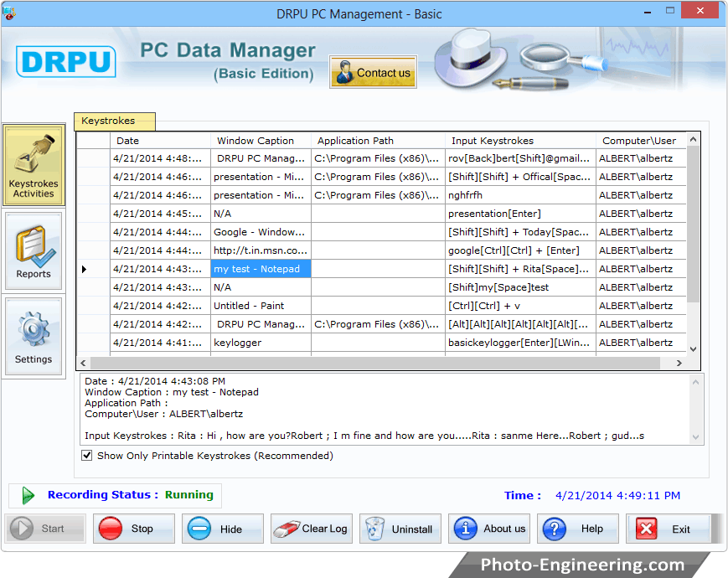The image size is (728, 578).
Task: Sort by Date column header
Action: pyautogui.click(x=160, y=141)
